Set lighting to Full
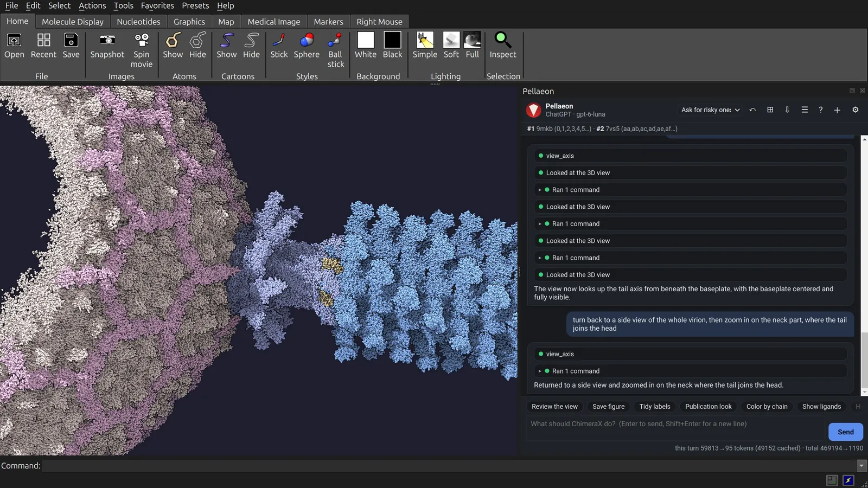Image resolution: width=868 pixels, height=488 pixels. point(473,46)
